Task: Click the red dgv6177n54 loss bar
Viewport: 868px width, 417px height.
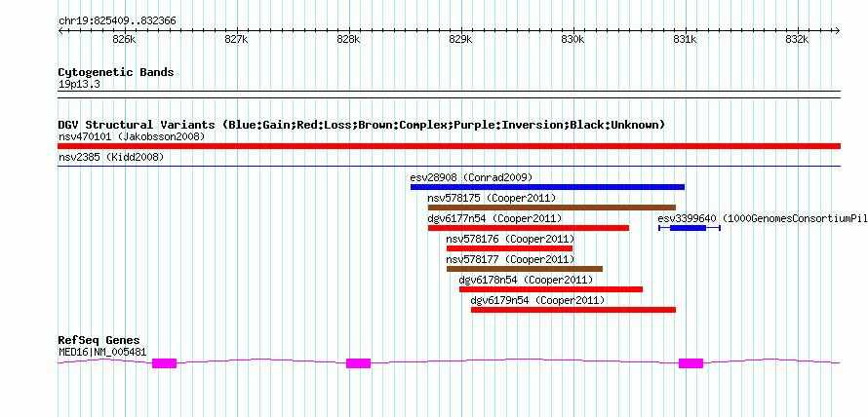Action: click(529, 228)
